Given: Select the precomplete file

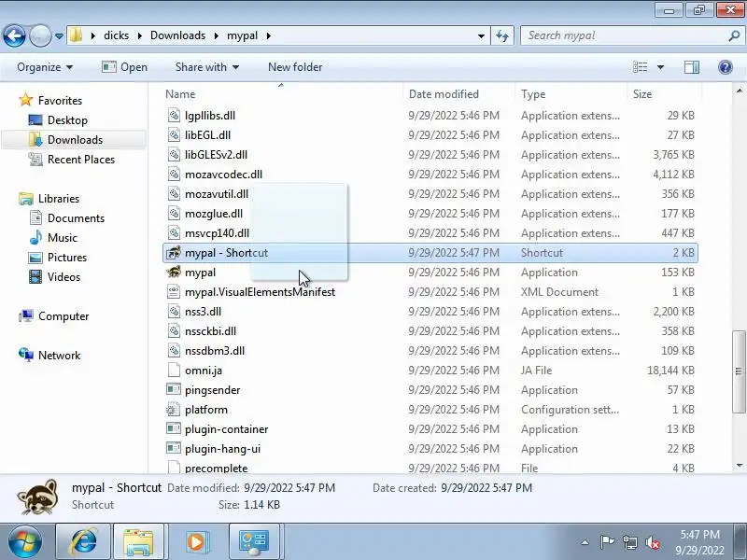Looking at the screenshot, I should point(216,468).
